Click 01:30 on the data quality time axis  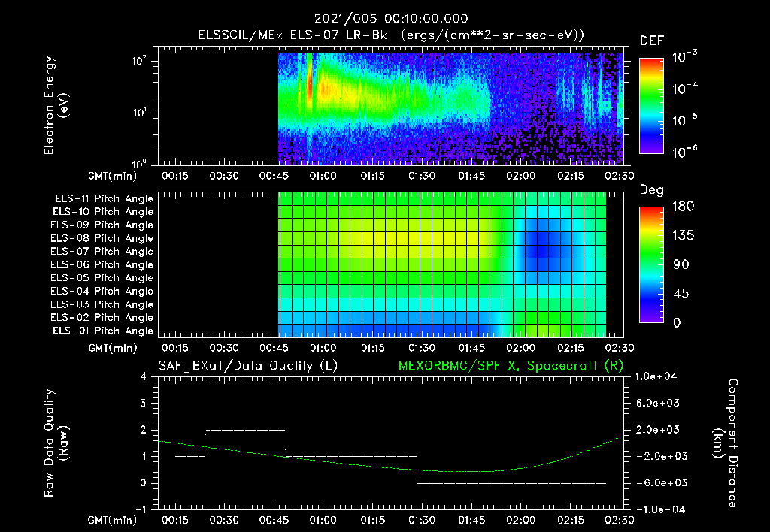(x=422, y=520)
